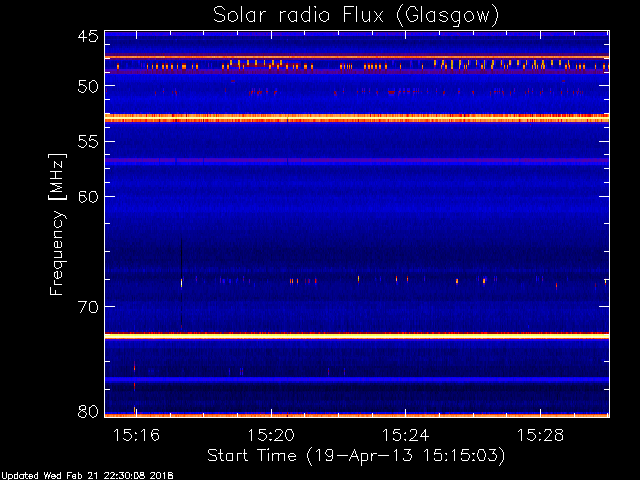This screenshot has height=480, width=640.
Task: Click the '70' frequency tick label
Action: pyautogui.click(x=88, y=307)
